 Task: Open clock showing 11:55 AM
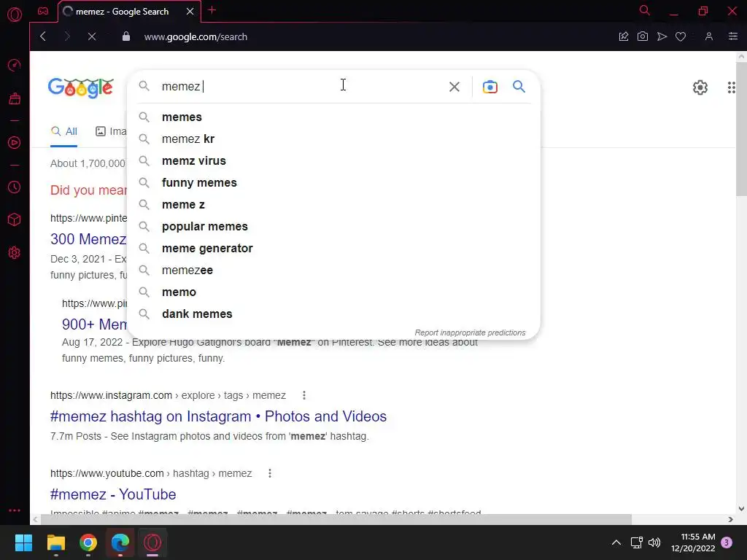[x=693, y=542]
